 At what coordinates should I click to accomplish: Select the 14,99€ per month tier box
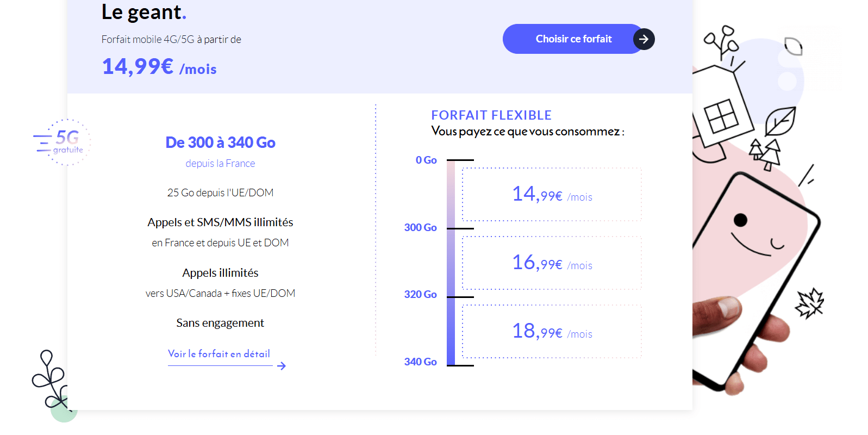click(552, 195)
